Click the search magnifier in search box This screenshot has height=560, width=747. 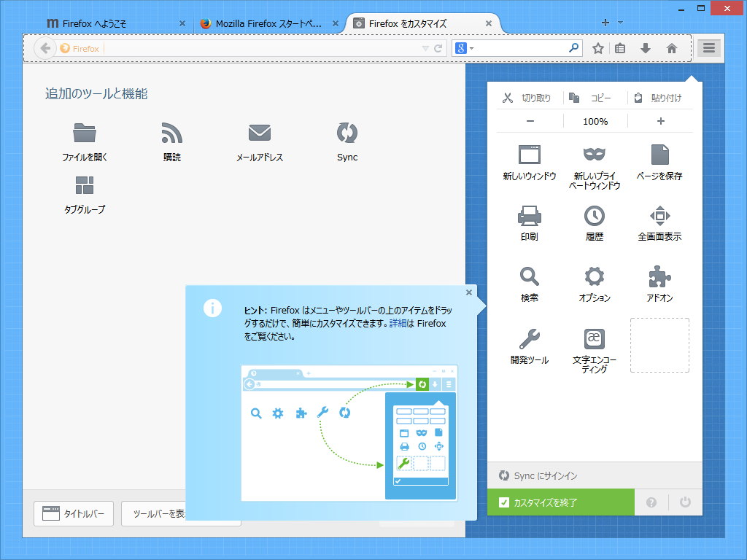[x=574, y=47]
